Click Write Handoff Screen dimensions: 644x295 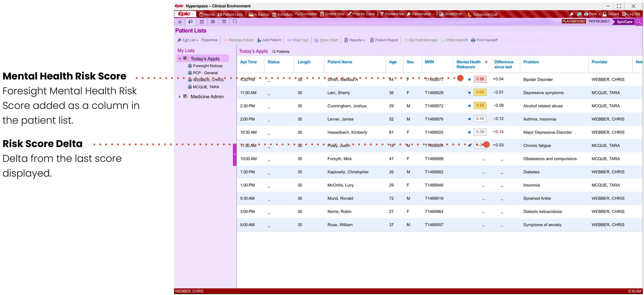point(454,40)
